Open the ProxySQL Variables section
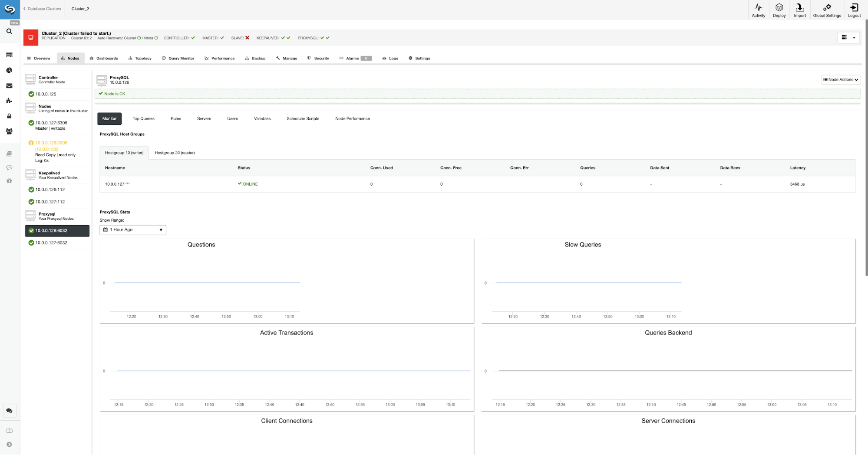Image resolution: width=868 pixels, height=455 pixels. point(262,118)
